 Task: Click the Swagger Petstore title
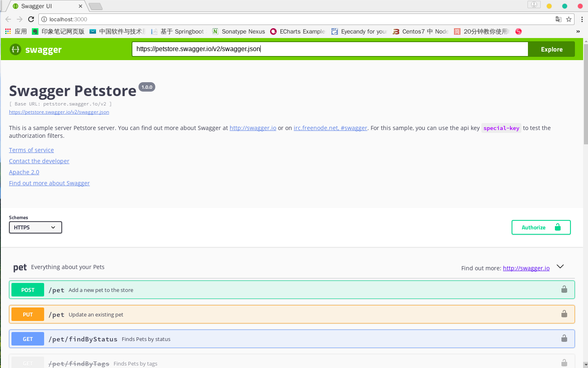73,91
